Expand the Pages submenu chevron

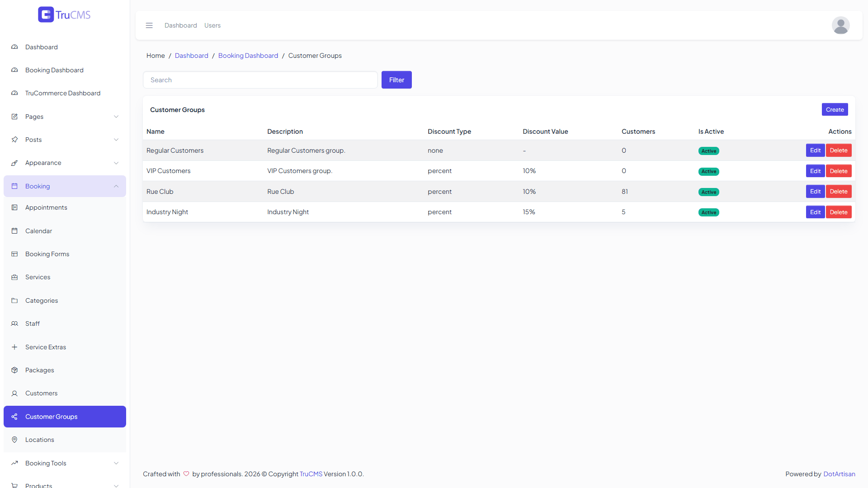[x=116, y=117]
